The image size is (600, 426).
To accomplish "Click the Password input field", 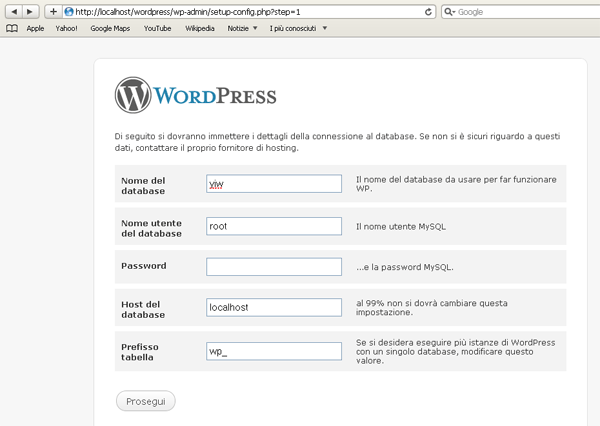I will coord(274,267).
